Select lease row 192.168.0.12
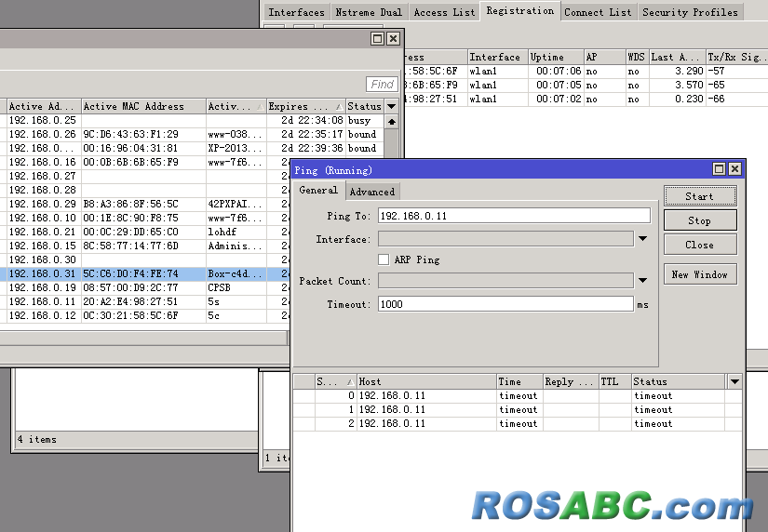The height and width of the screenshot is (532, 768). click(145, 315)
